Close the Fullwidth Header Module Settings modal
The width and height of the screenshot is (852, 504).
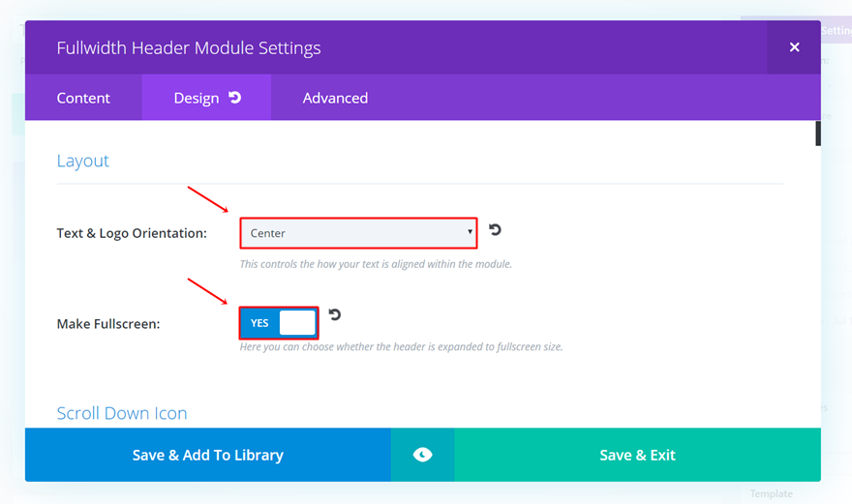click(x=794, y=47)
